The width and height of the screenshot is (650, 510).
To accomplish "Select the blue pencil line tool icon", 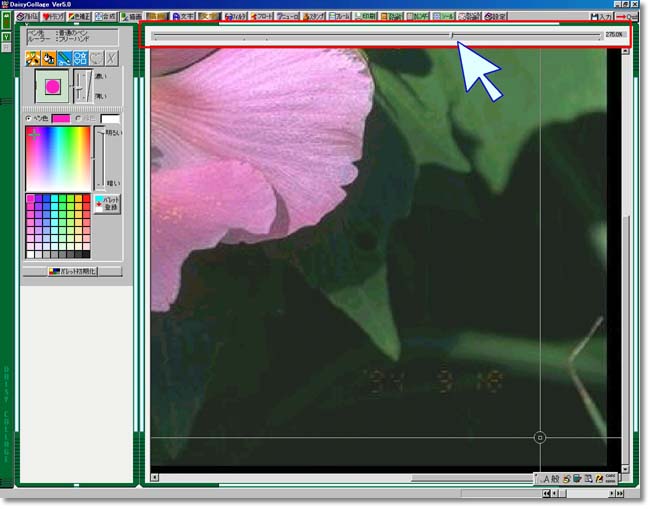I will (x=64, y=58).
